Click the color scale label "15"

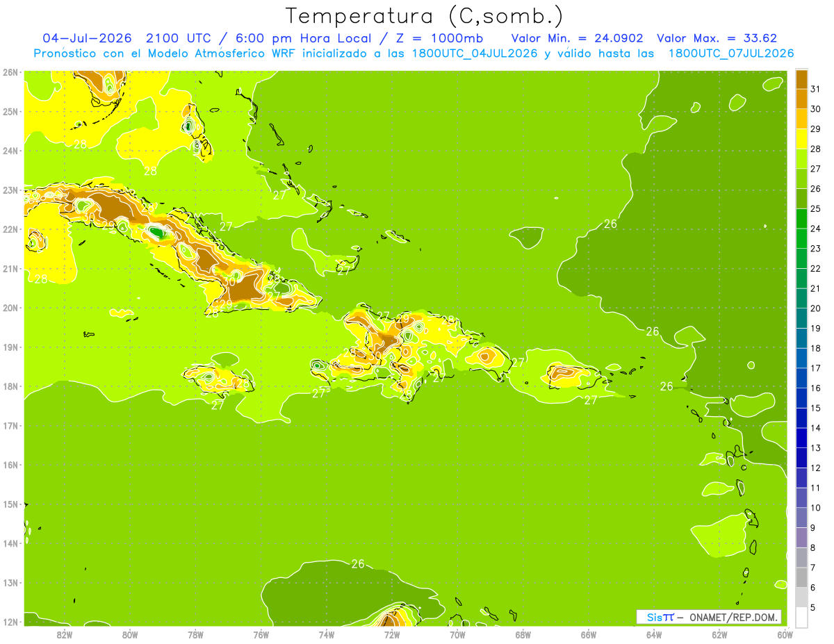pos(815,408)
